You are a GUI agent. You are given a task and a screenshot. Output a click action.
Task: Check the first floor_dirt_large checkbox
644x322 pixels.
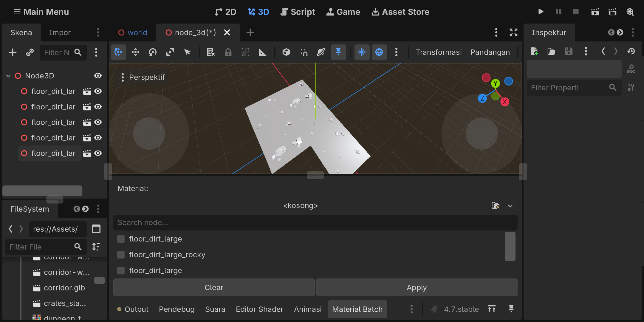pos(121,239)
